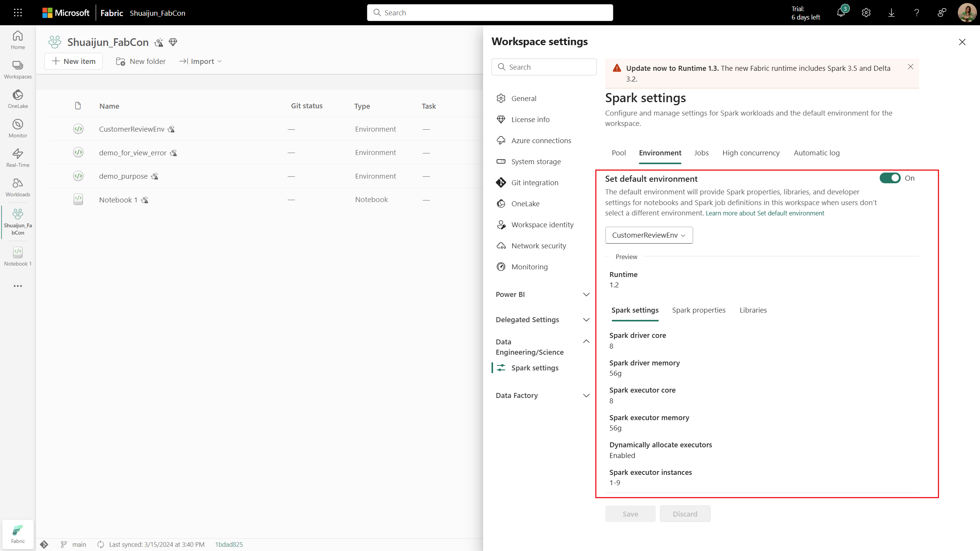Open the CustomerReviewEnv environment dropdown
This screenshot has width=980, height=551.
click(x=649, y=235)
